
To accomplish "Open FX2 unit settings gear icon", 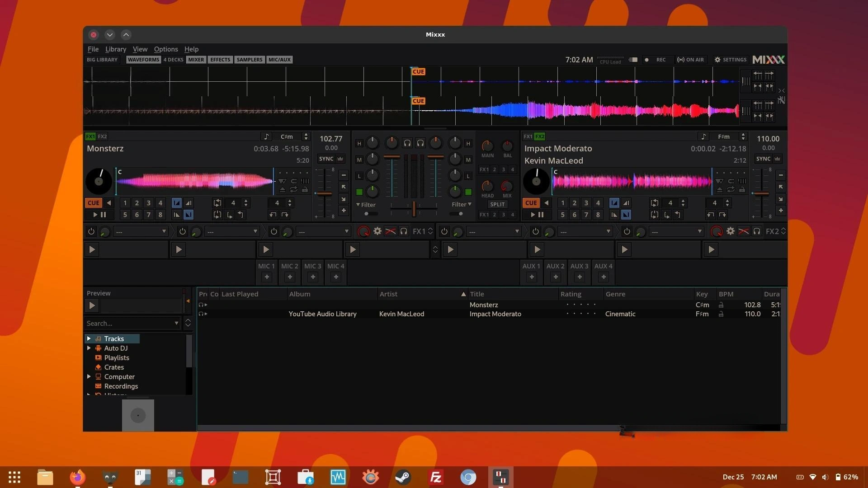I will [730, 231].
